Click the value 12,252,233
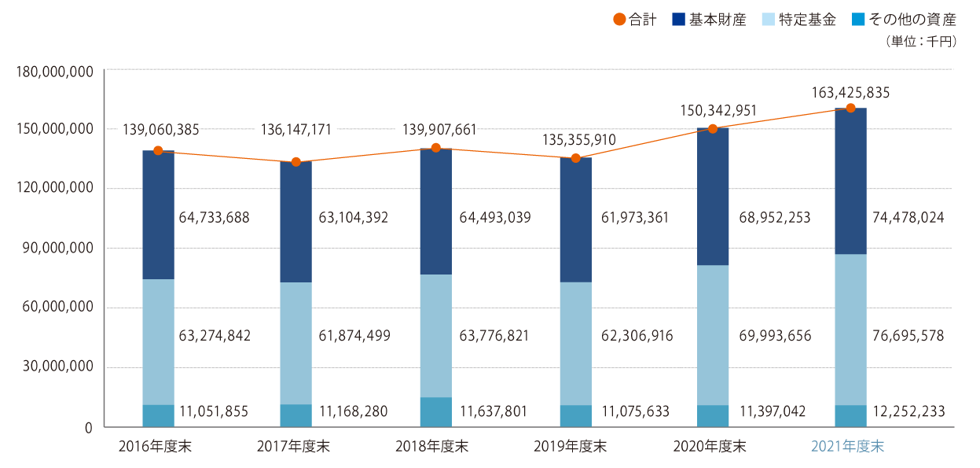This screenshot has height=468, width=980. (908, 411)
